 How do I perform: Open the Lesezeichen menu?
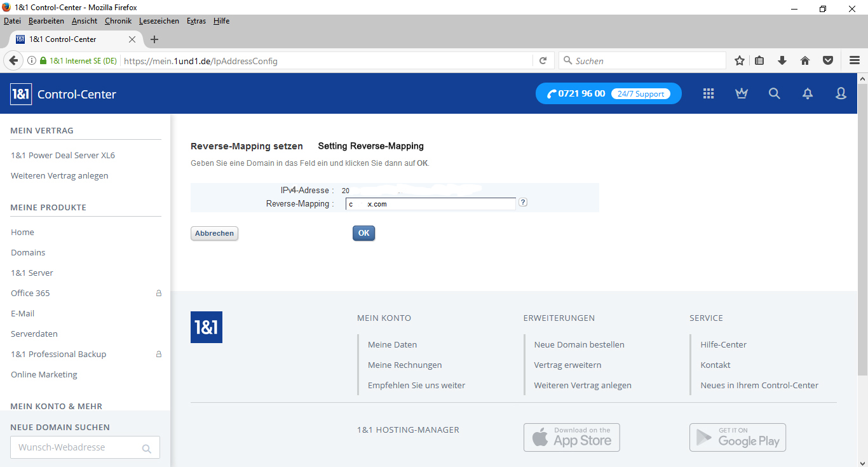point(159,21)
